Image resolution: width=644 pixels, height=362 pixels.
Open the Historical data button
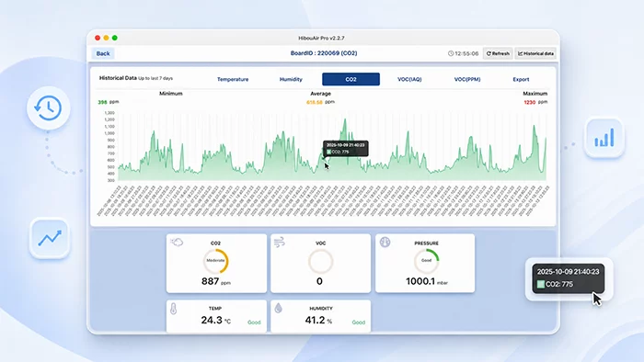[x=535, y=53]
